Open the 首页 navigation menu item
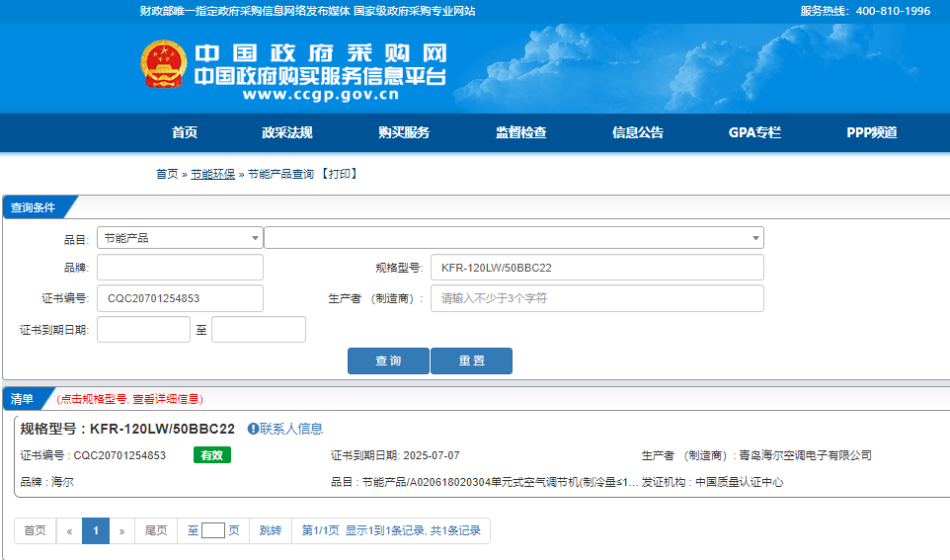950x560 pixels. point(185,133)
